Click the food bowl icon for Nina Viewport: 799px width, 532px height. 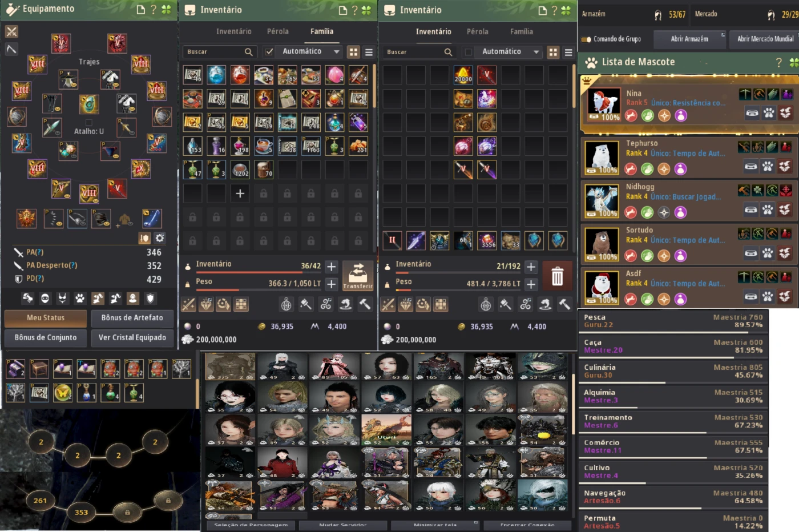[x=752, y=113]
